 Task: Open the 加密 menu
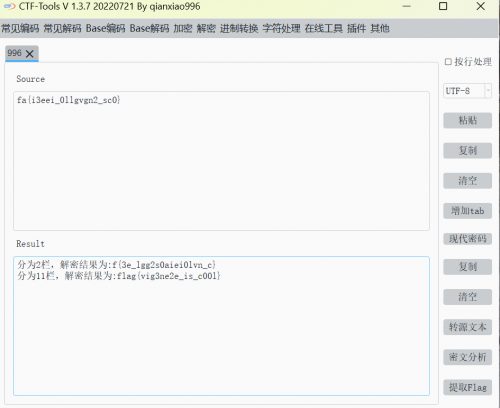tap(183, 28)
